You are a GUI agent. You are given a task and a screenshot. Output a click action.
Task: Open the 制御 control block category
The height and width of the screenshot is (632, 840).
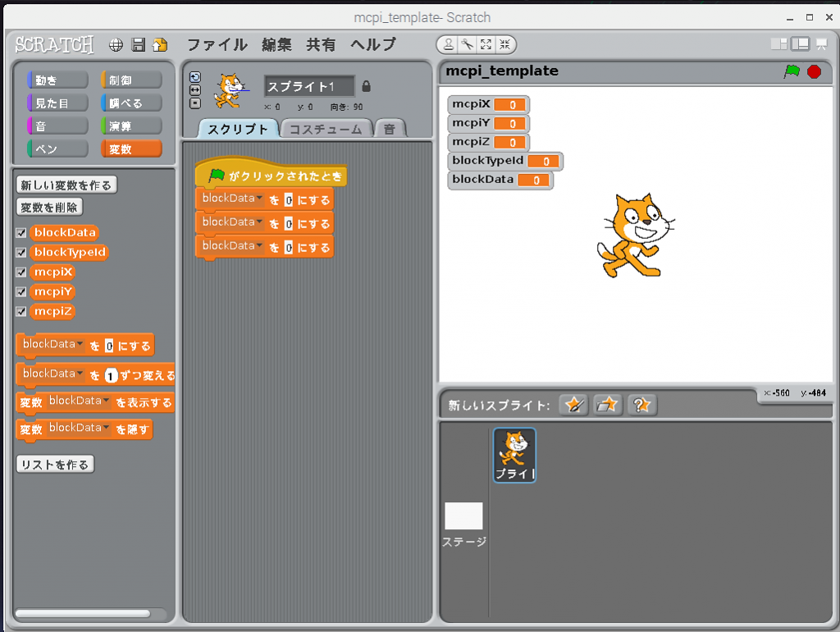(x=131, y=80)
